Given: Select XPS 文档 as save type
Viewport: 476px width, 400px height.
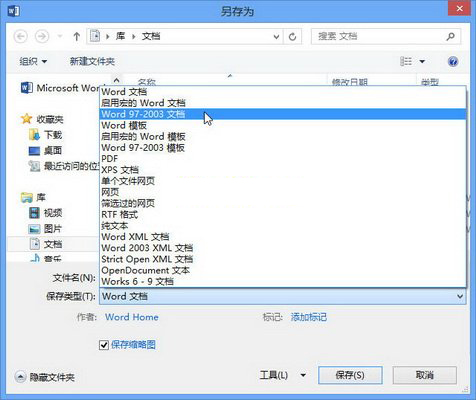Looking at the screenshot, I should coord(283,170).
